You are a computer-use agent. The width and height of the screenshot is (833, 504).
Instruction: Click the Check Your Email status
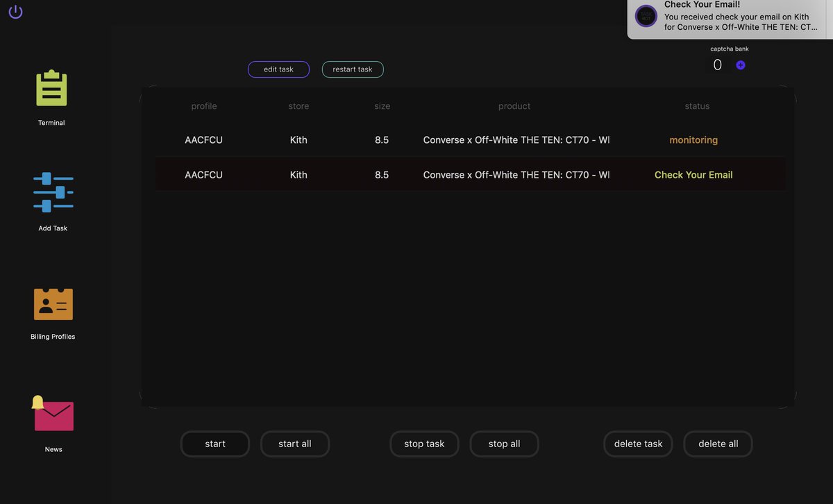click(693, 175)
